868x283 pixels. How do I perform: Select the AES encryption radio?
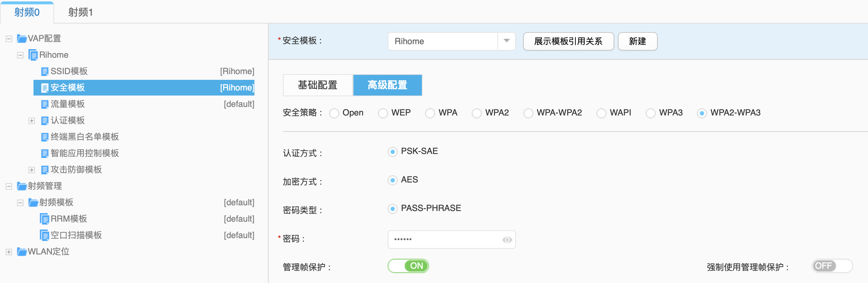(393, 180)
